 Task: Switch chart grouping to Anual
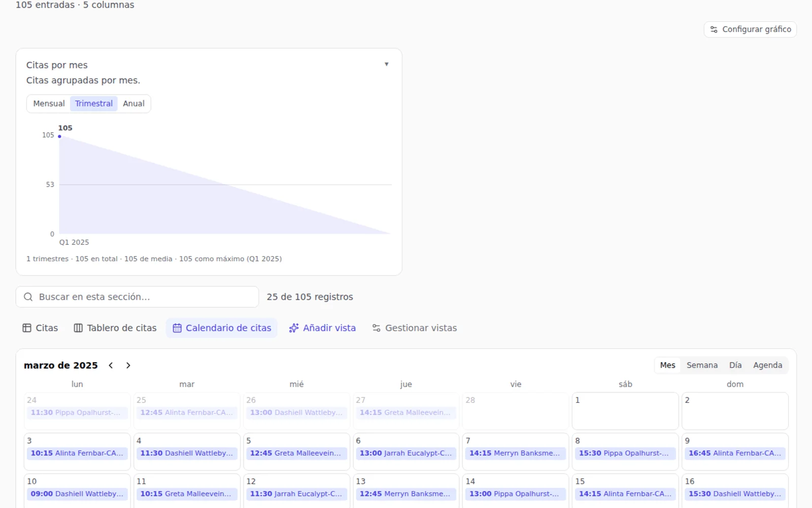click(x=133, y=104)
